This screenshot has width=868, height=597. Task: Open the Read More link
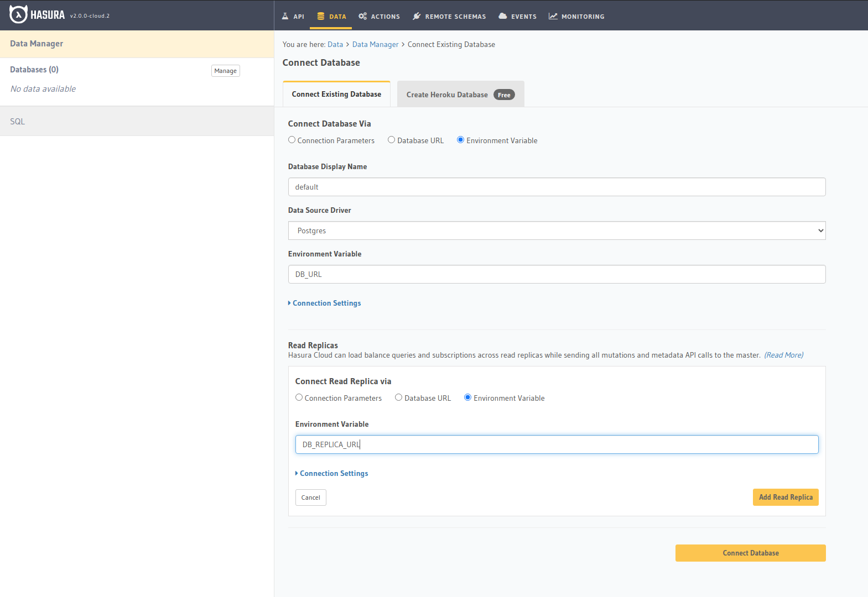pos(783,355)
